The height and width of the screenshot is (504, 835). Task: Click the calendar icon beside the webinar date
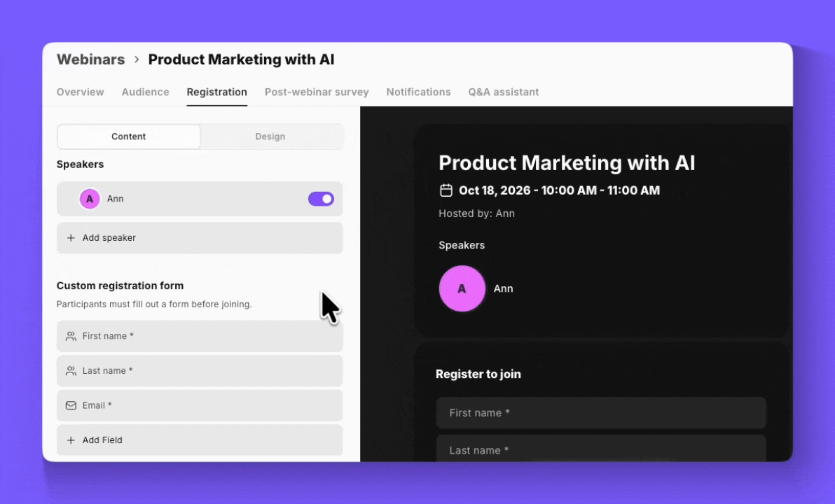pos(446,190)
